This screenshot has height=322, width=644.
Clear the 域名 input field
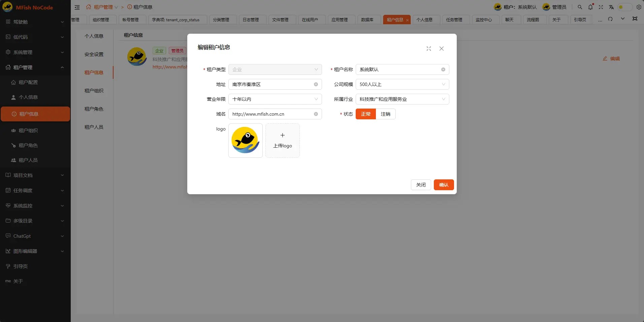pos(316,114)
